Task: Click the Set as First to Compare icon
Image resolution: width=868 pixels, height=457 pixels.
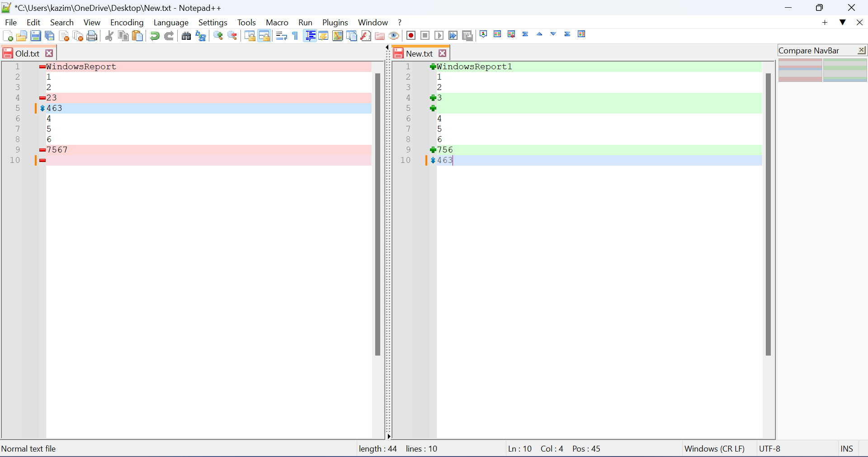Action: [x=483, y=34]
